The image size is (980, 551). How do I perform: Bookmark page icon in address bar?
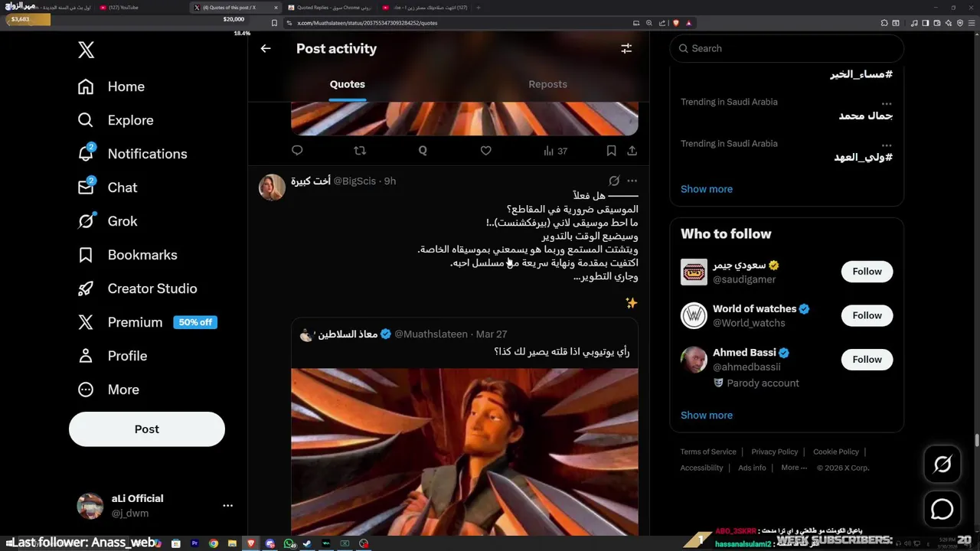[274, 23]
